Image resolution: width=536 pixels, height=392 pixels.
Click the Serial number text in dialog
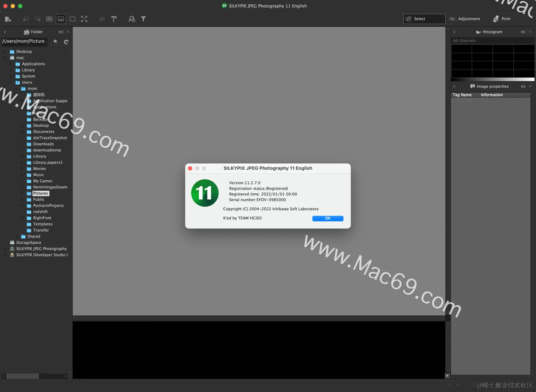(257, 200)
